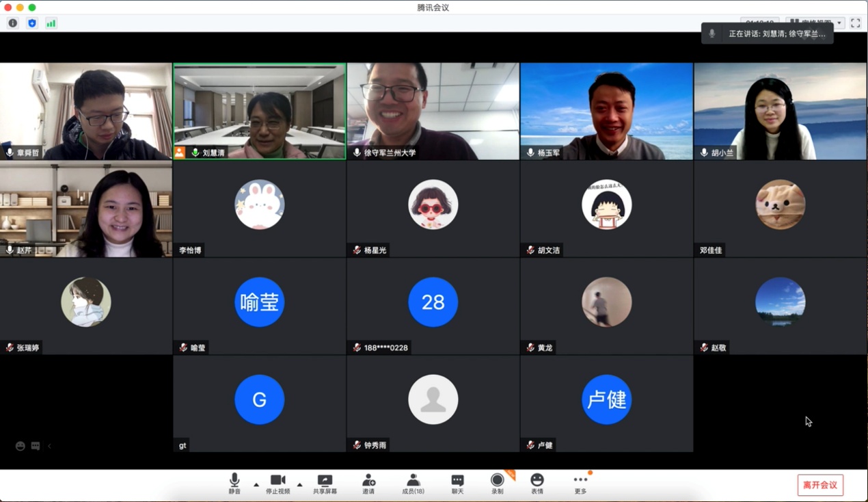Open the meeting info icon
Viewport: 868px width, 502px height.
(12, 23)
